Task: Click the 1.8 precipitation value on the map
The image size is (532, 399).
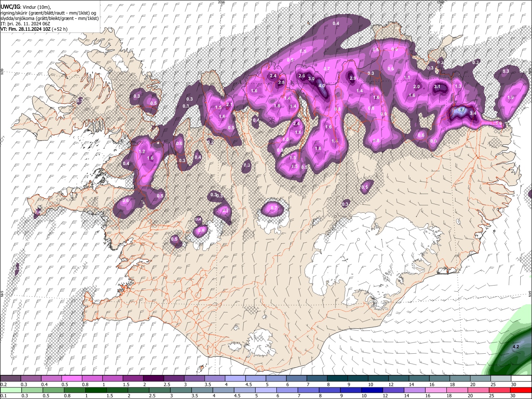Action: pos(277,106)
